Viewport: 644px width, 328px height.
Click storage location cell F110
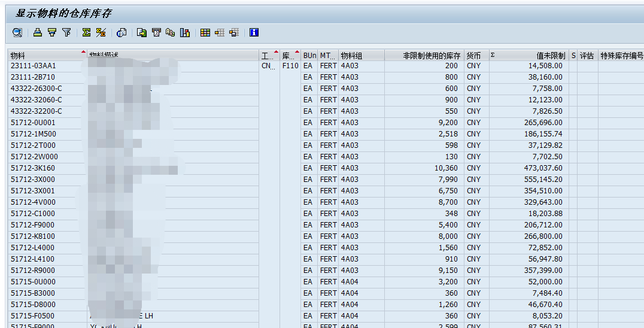(290, 66)
